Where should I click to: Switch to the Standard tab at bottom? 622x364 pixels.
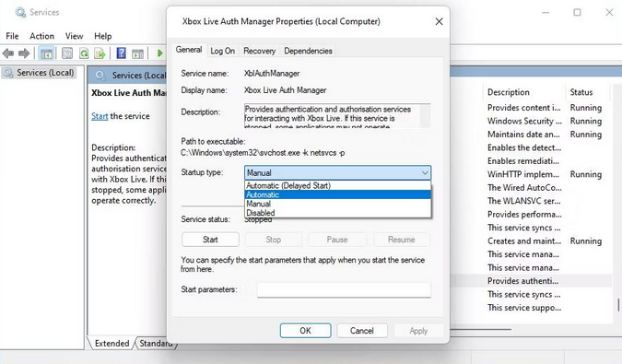(156, 344)
